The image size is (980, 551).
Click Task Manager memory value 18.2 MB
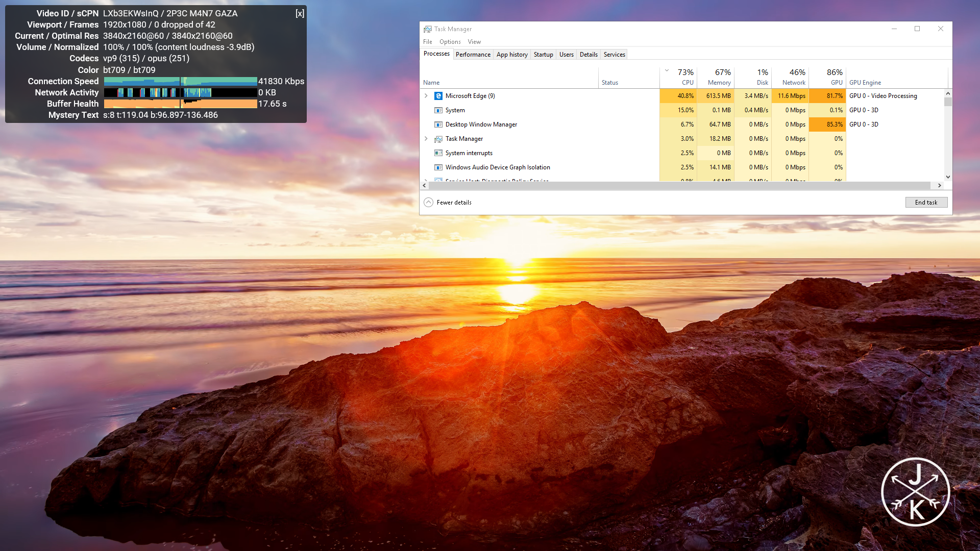pyautogui.click(x=716, y=139)
